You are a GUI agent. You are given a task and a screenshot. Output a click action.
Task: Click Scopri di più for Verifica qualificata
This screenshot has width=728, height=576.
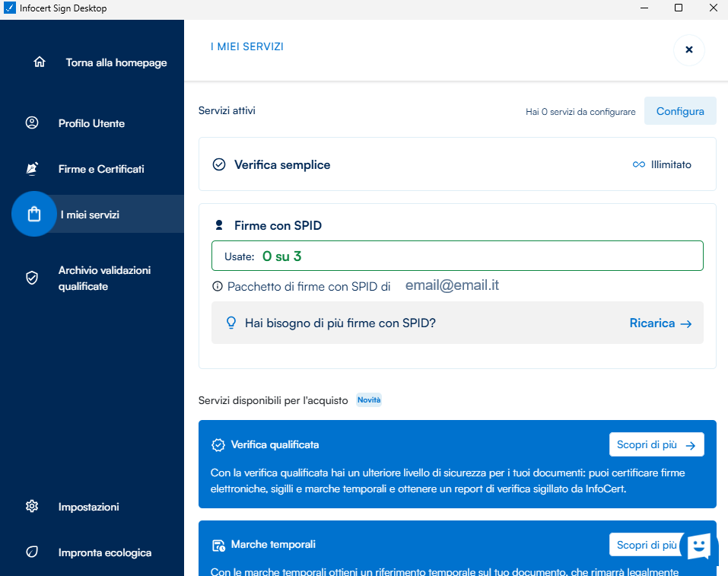pos(656,444)
